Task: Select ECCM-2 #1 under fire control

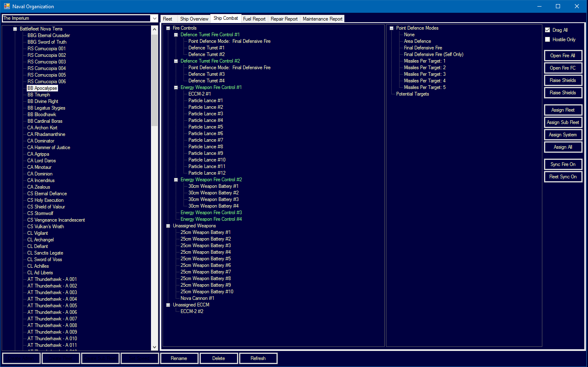Action: (200, 94)
